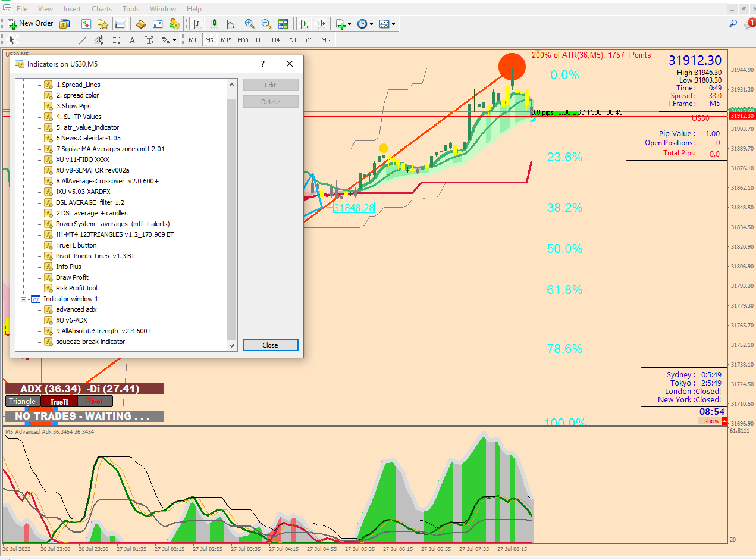This screenshot has width=756, height=560.
Task: Collapse the Indicator window 1 tree node
Action: coord(24,299)
